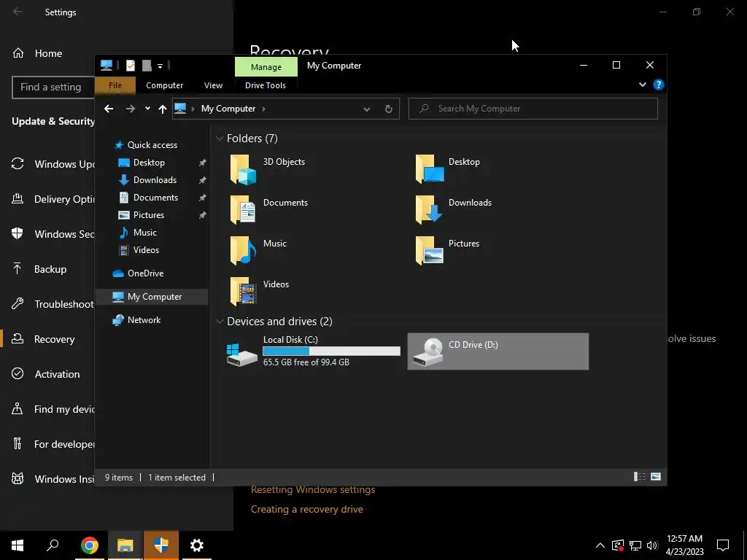Open Google Chrome from taskbar
The height and width of the screenshot is (560, 747).
coord(90,545)
